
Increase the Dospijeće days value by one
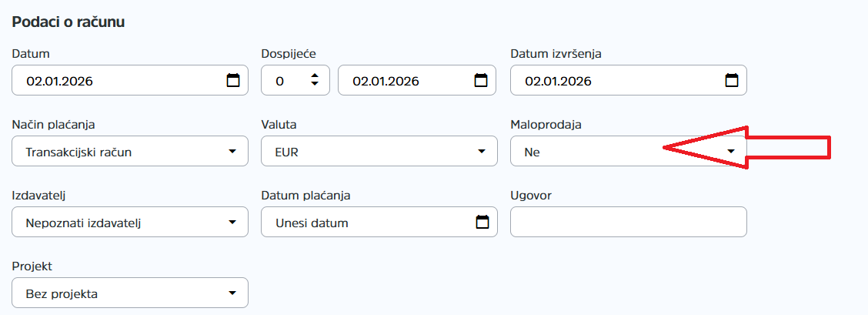314,75
